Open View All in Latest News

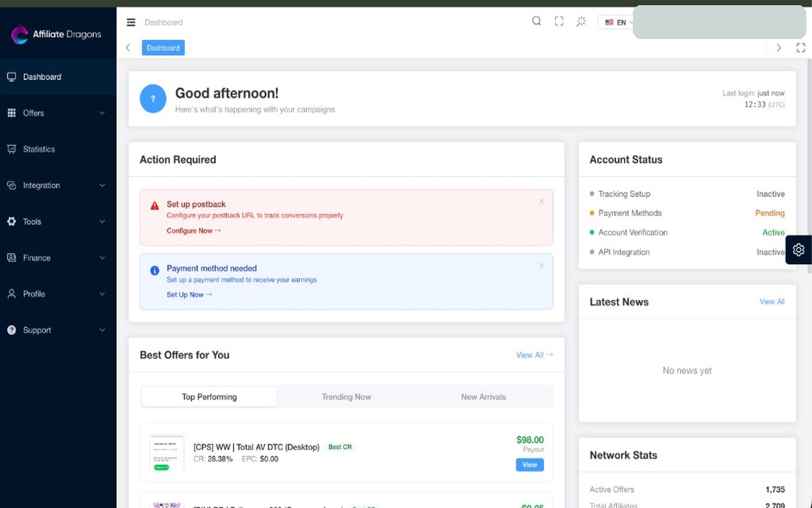[772, 301]
